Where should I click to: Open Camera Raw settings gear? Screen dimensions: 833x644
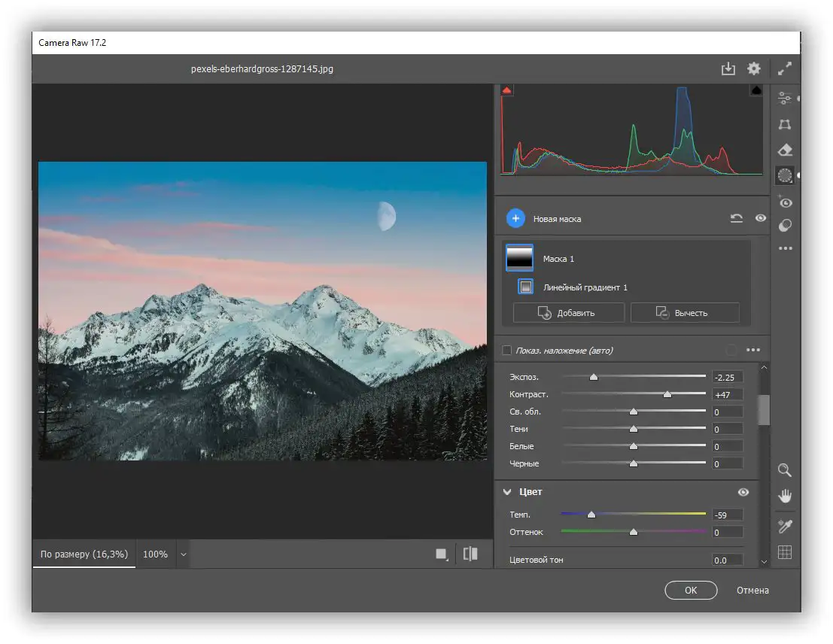(x=754, y=68)
